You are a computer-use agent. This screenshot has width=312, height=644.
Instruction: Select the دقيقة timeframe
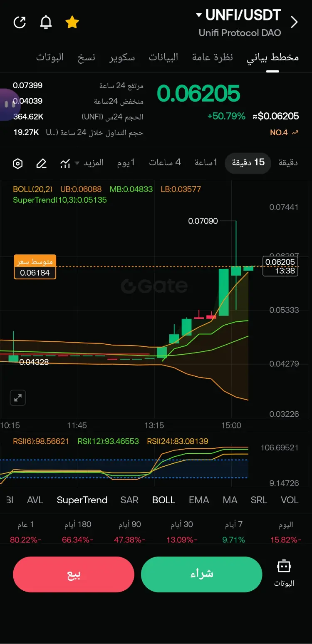[288, 162]
